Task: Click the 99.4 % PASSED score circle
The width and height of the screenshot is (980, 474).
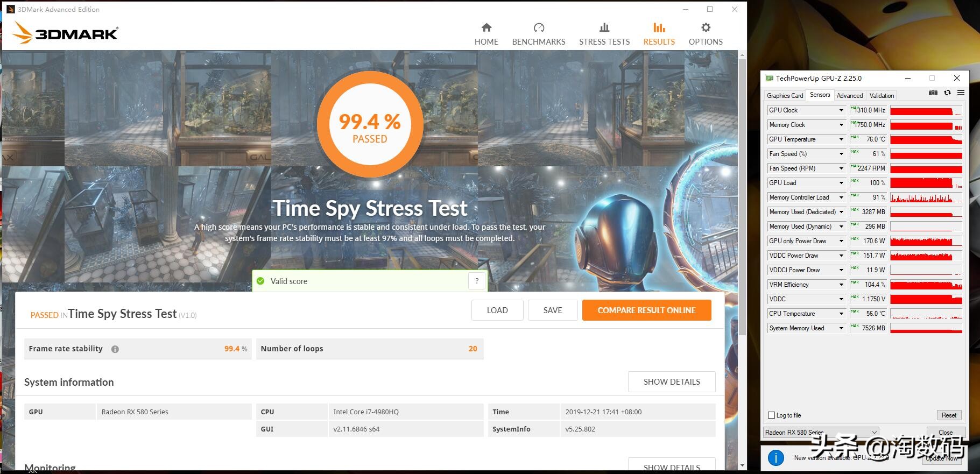Action: [370, 125]
